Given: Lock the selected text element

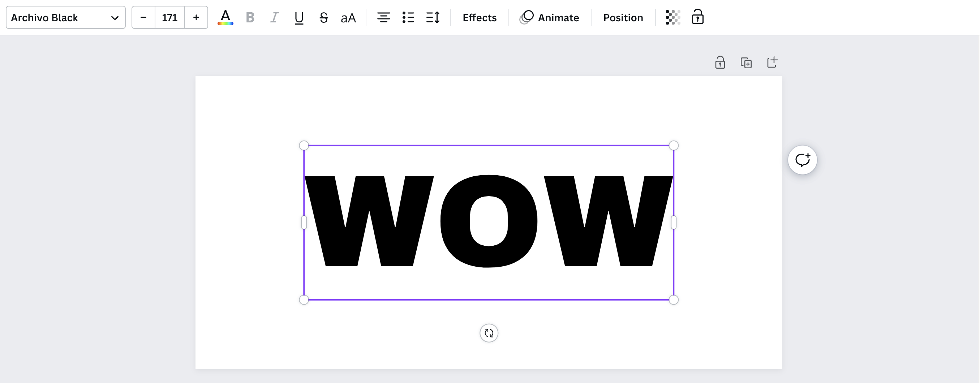Looking at the screenshot, I should pos(698,17).
